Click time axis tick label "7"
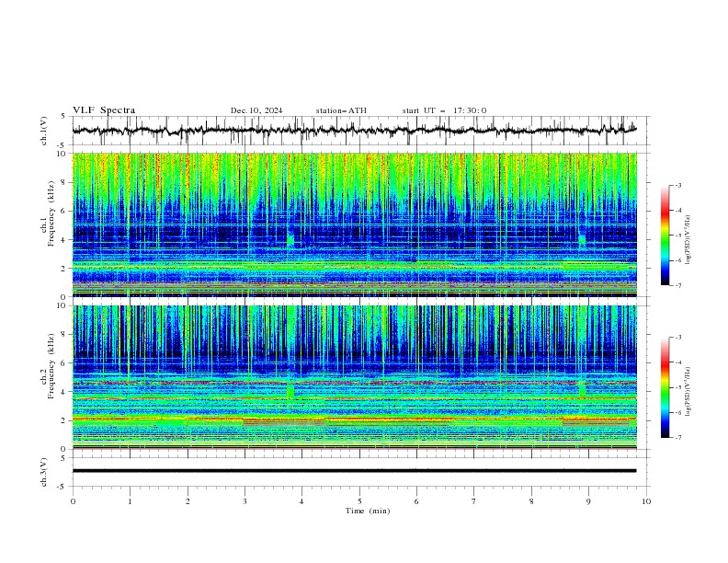Viewport: 728px width, 563px height. point(474,501)
